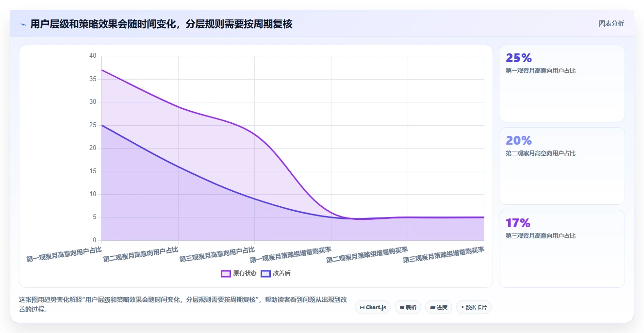Click the 进度 tag
644x333 pixels.
(x=439, y=307)
